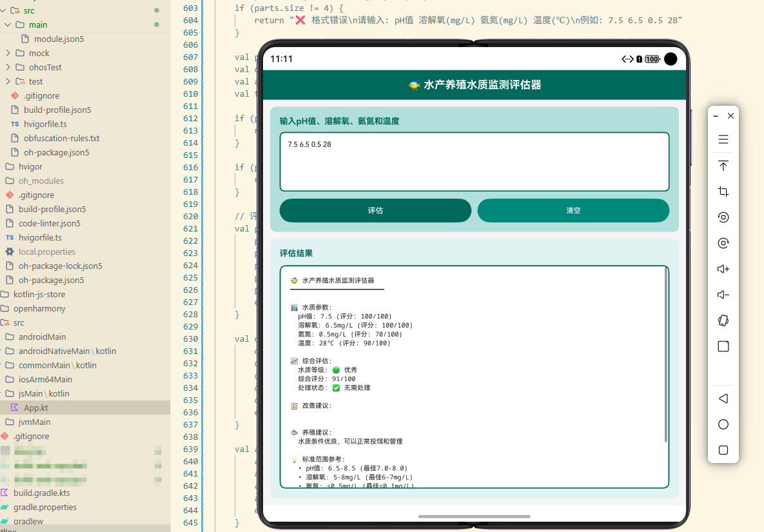Click the 评估结果 results heading

point(296,253)
